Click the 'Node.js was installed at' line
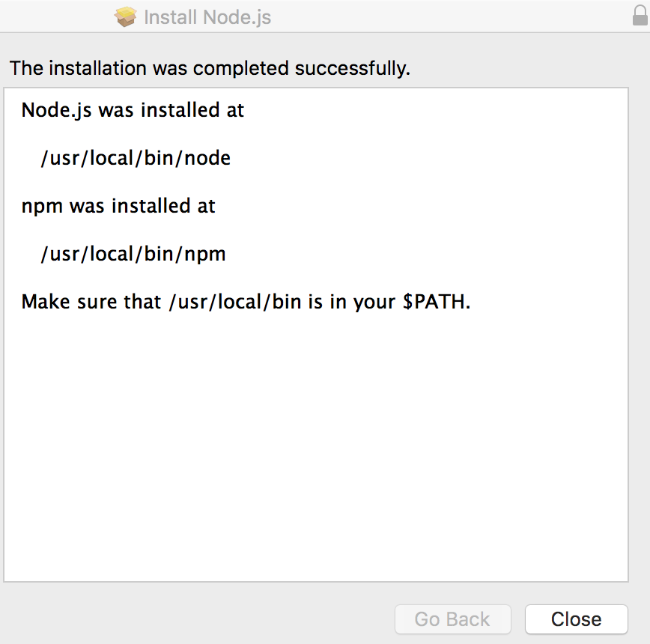Viewport: 650px width, 644px height. [133, 111]
